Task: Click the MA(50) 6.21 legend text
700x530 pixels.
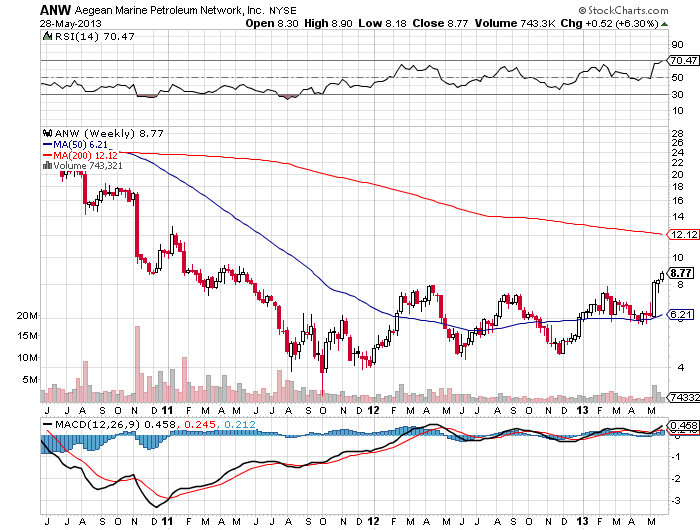Action: pos(81,145)
